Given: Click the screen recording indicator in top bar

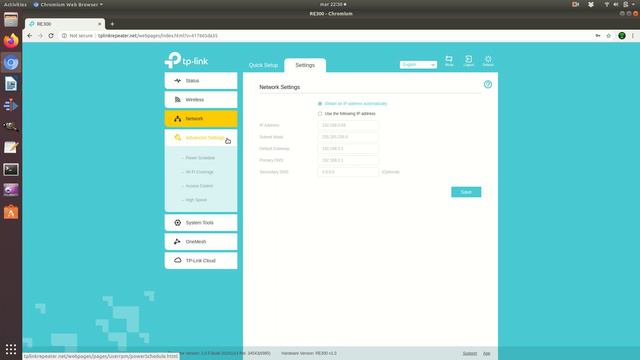Looking at the screenshot, I should pos(576,4).
